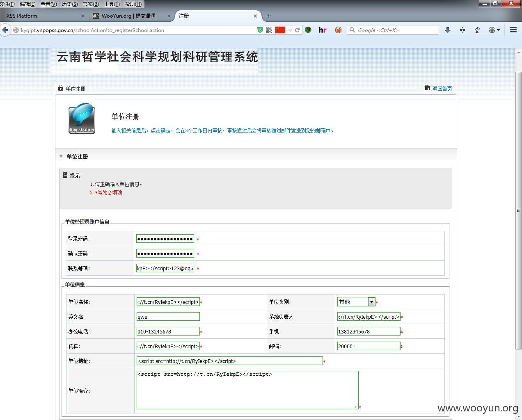Click the QR code icon in address bar

269,30
